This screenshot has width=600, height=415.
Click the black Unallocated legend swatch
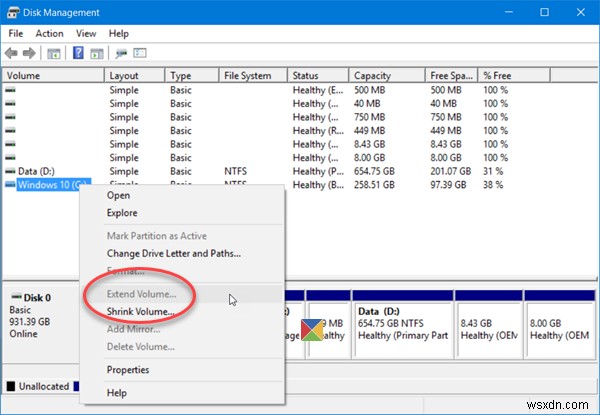[x=11, y=386]
